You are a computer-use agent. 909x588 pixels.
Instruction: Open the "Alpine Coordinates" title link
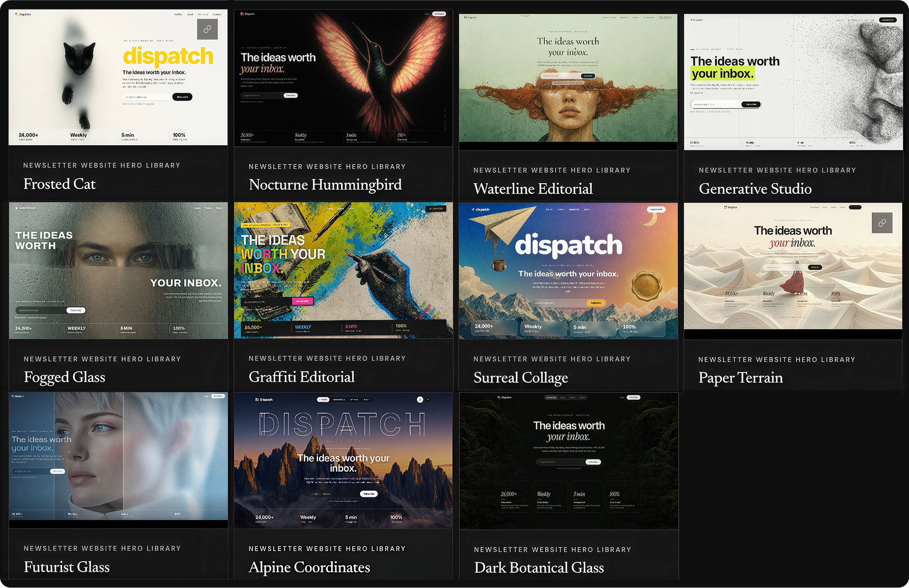[309, 567]
